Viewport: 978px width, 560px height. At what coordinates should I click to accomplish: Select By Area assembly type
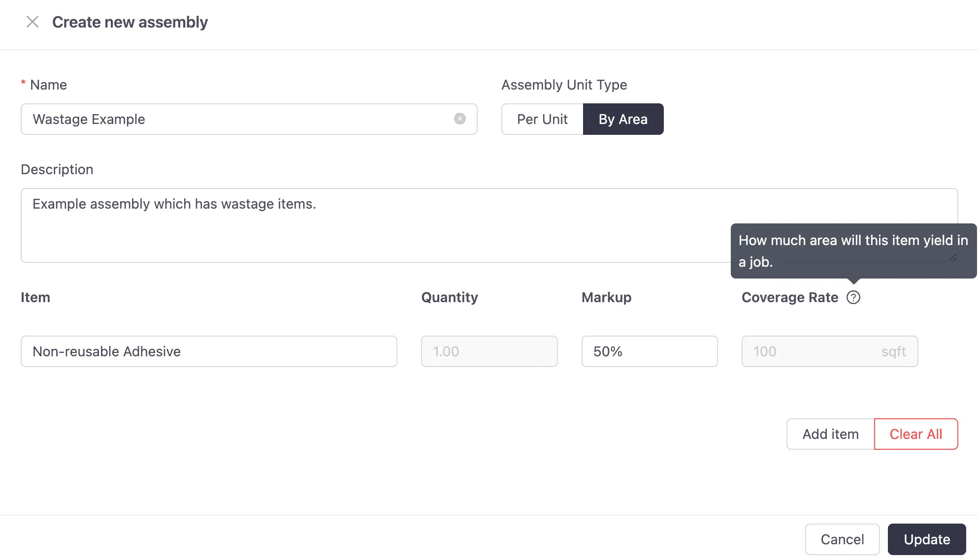(623, 119)
